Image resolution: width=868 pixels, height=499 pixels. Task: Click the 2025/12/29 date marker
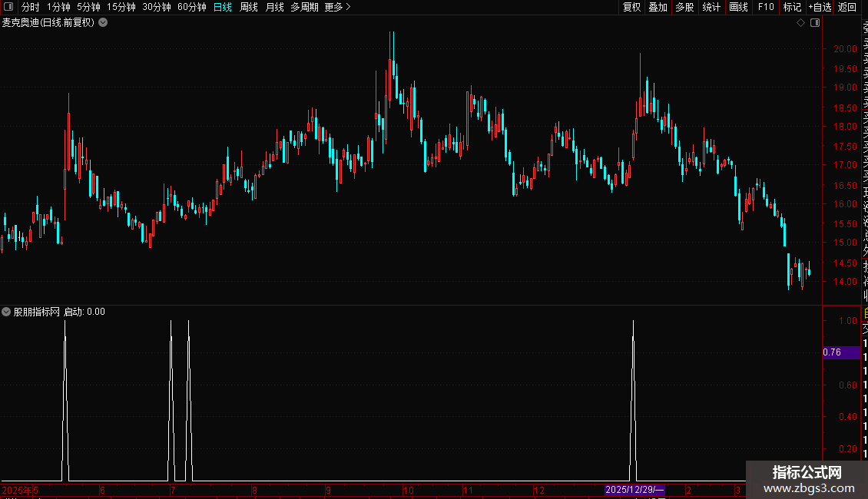(634, 490)
